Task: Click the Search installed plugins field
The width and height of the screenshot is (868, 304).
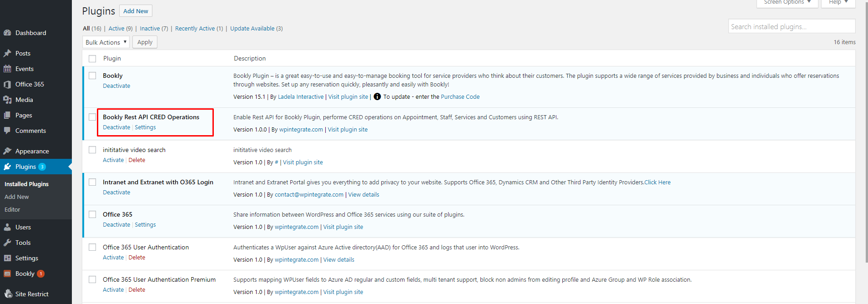Action: 792,26
